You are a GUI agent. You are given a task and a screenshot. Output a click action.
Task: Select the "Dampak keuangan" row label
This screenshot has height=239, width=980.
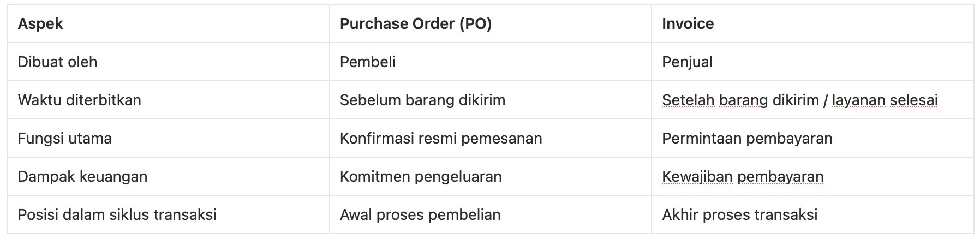click(x=82, y=177)
